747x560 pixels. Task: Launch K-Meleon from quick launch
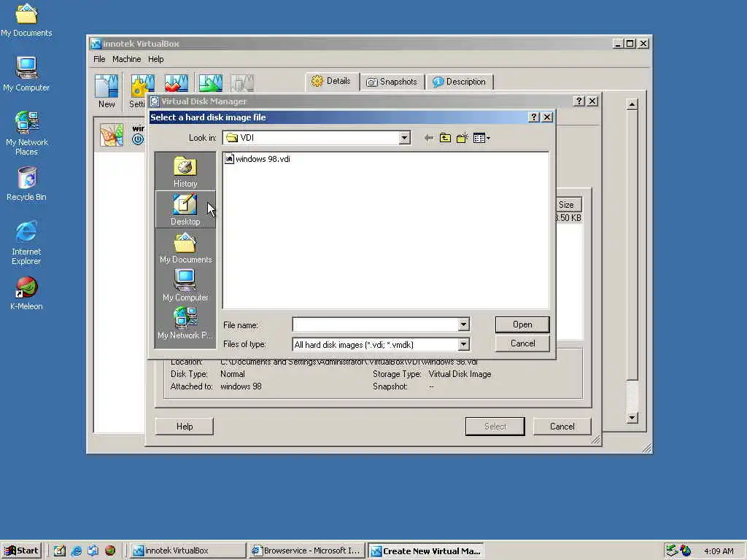click(110, 551)
